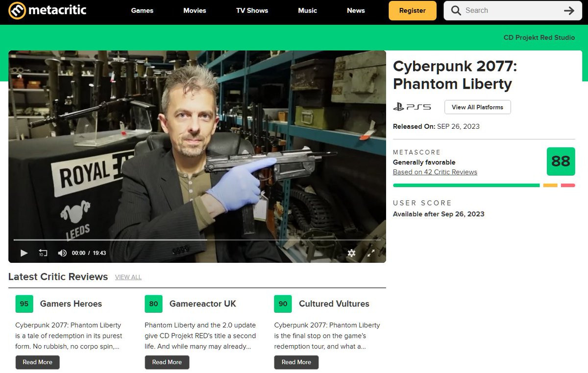
Task: Click the 80 score badge
Action: [x=153, y=304]
